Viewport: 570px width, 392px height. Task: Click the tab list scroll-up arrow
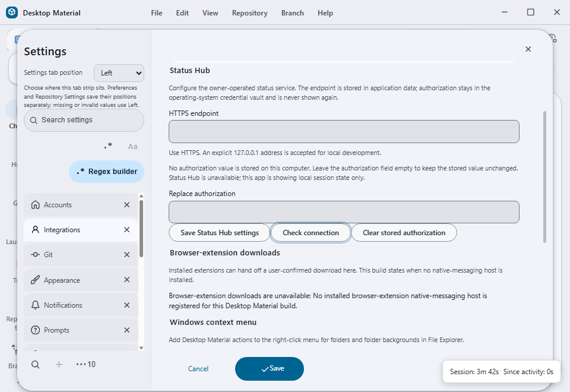pyautogui.click(x=141, y=196)
